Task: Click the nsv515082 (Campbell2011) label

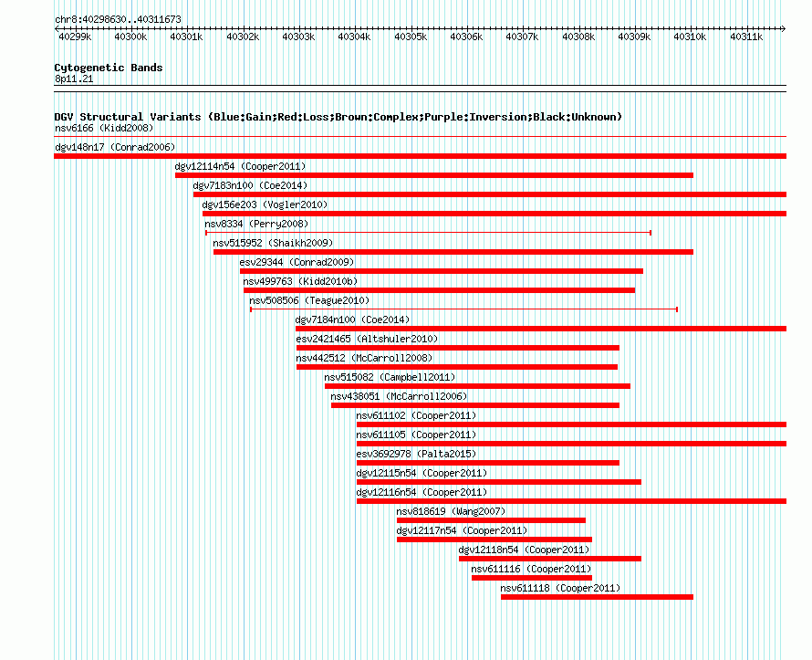Action: (x=390, y=377)
